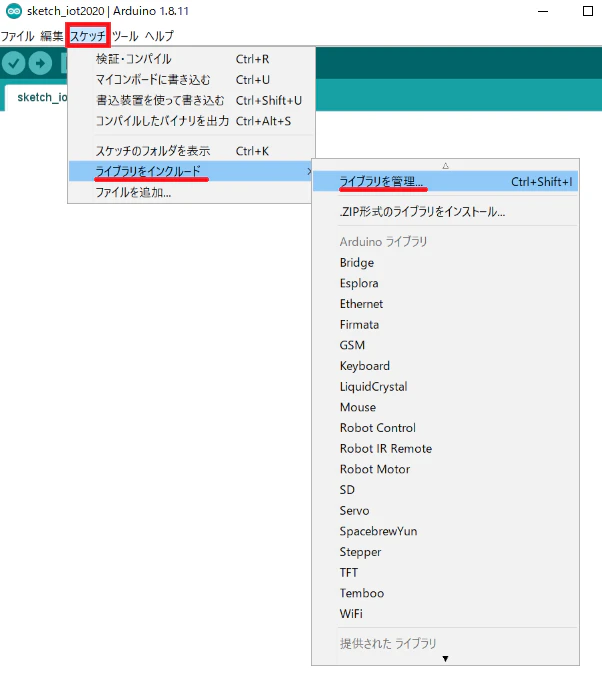Open the スケッチ menu
The height and width of the screenshot is (673, 602).
(88, 36)
